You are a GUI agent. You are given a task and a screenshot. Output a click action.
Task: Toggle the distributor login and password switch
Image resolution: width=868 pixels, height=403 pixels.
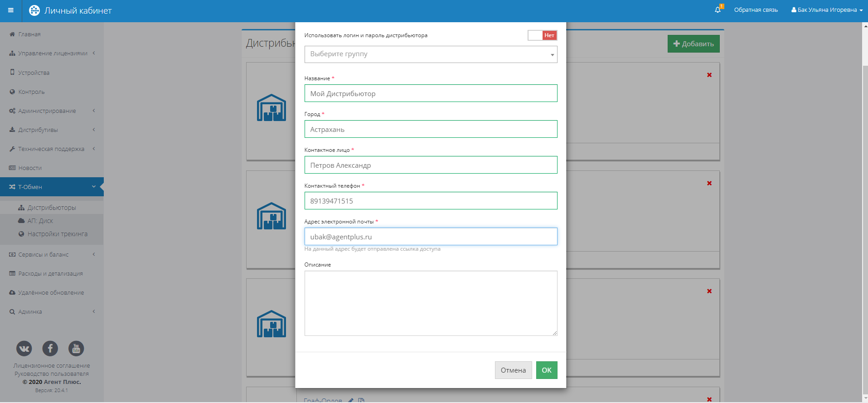click(x=542, y=35)
